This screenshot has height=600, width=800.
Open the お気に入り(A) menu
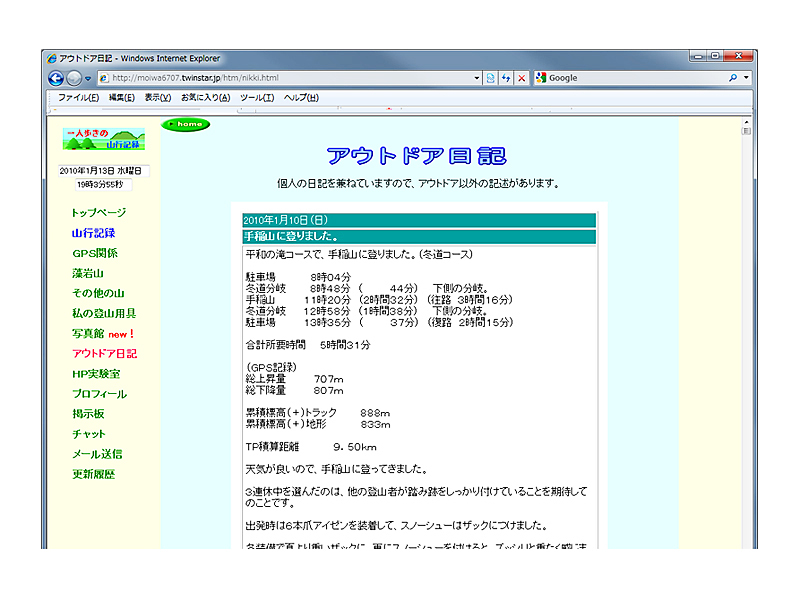coord(205,98)
